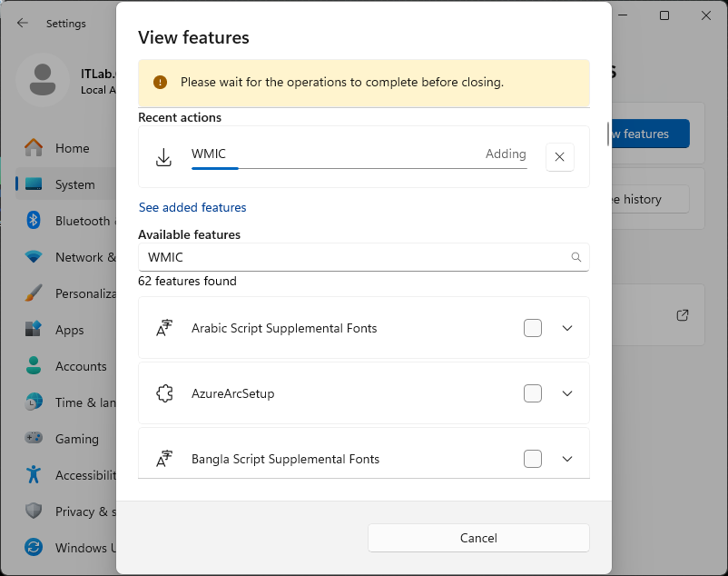Expand the AzureArcSetup feature details
The width and height of the screenshot is (728, 576).
pyautogui.click(x=567, y=393)
